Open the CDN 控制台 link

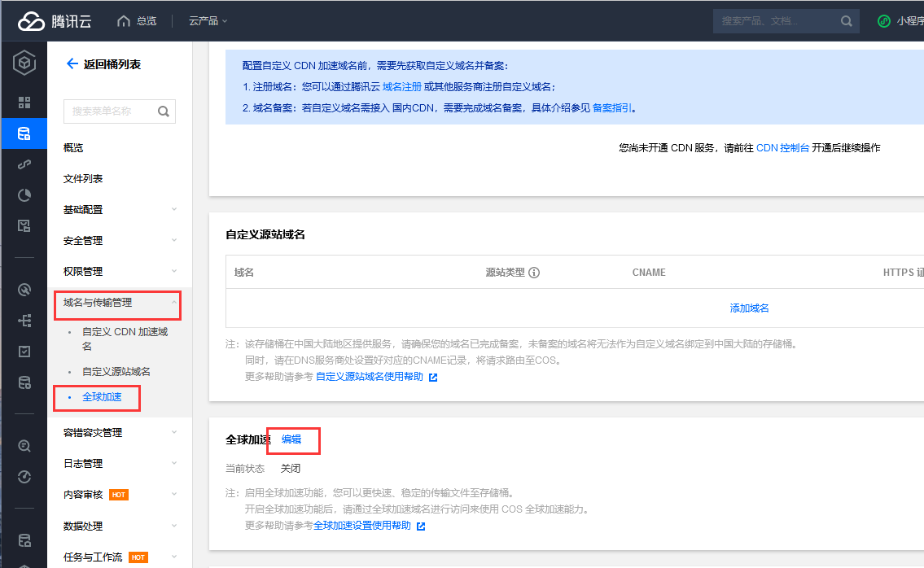(x=782, y=148)
